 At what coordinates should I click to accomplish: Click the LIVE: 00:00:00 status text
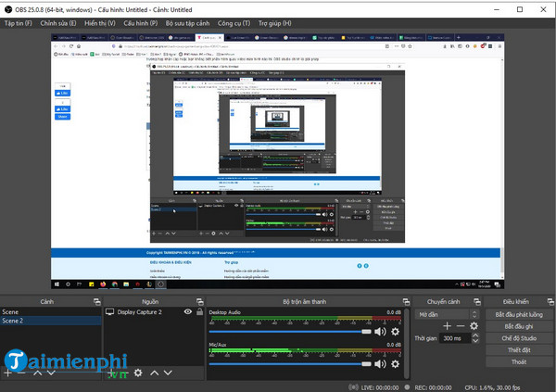[379, 387]
